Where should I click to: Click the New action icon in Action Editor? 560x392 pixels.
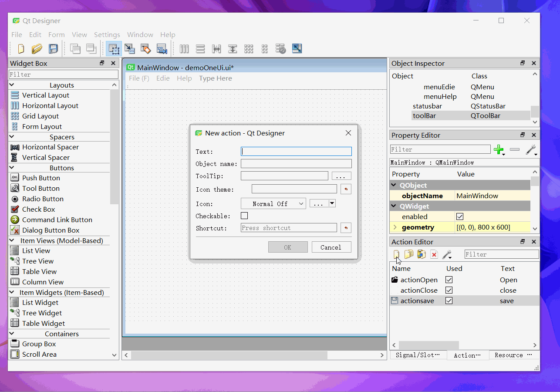396,254
